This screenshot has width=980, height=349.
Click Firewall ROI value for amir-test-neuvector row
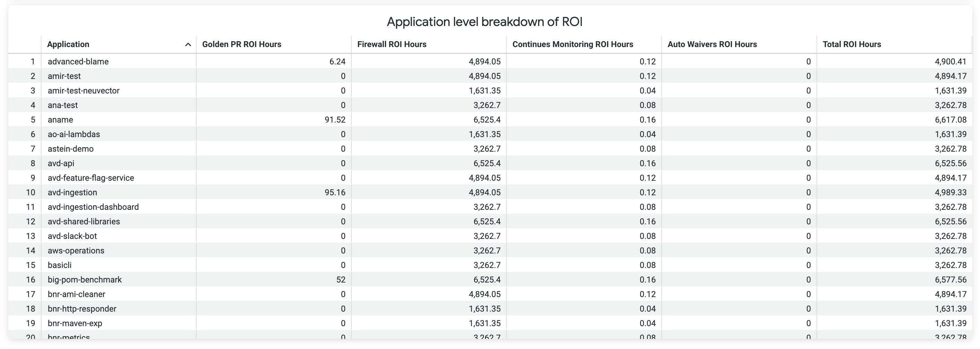pos(485,90)
